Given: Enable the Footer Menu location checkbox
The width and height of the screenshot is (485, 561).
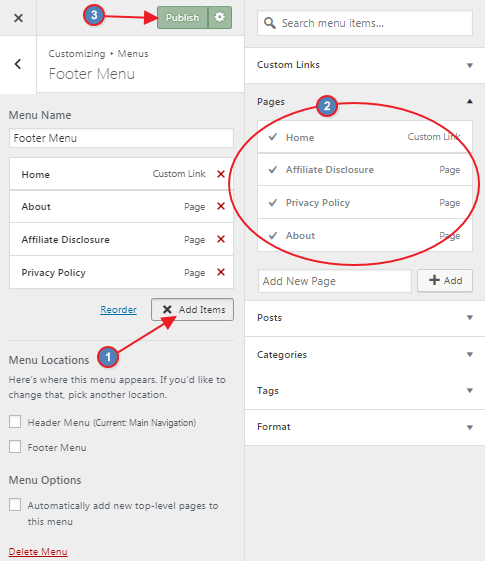Looking at the screenshot, I should click(x=15, y=447).
